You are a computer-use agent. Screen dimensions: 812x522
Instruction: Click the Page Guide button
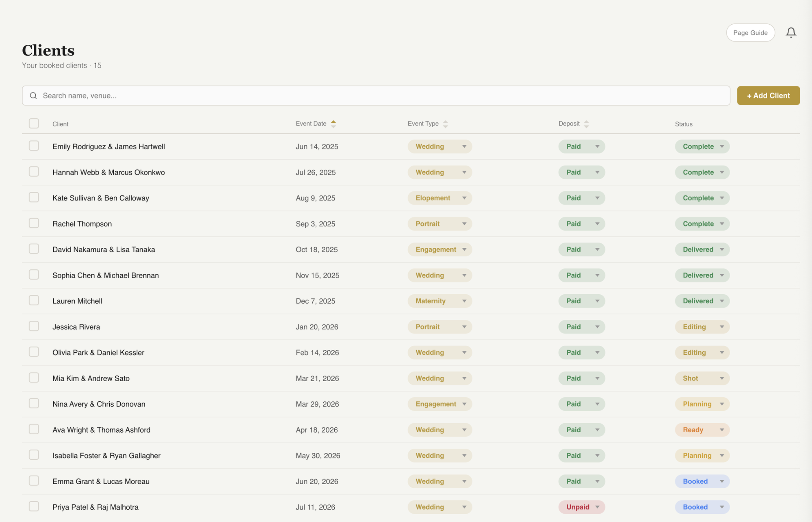[750, 32]
